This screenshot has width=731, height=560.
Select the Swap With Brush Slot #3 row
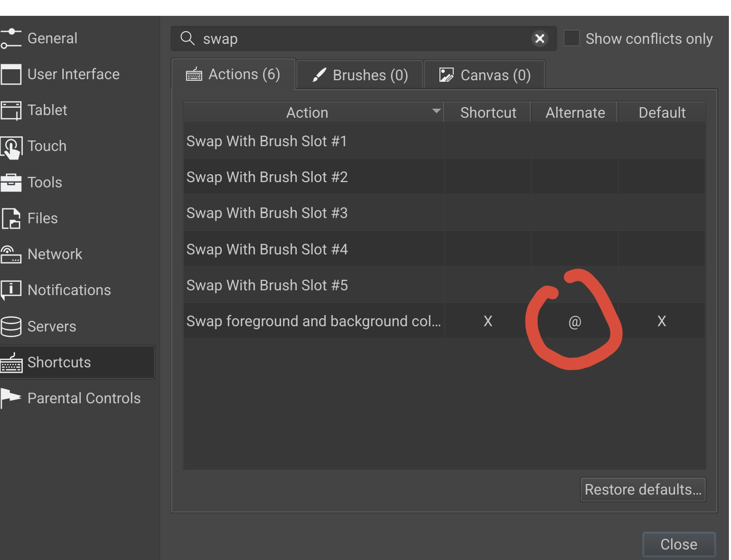click(x=313, y=213)
